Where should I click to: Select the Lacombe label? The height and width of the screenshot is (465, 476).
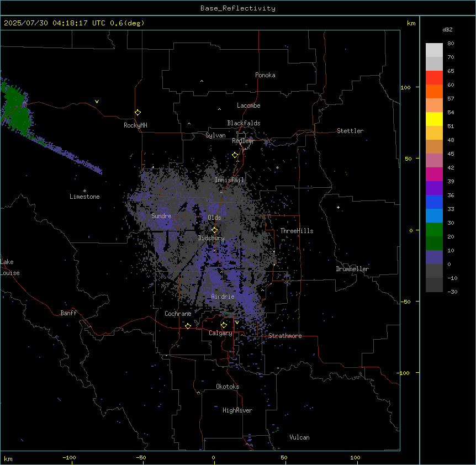tap(248, 105)
